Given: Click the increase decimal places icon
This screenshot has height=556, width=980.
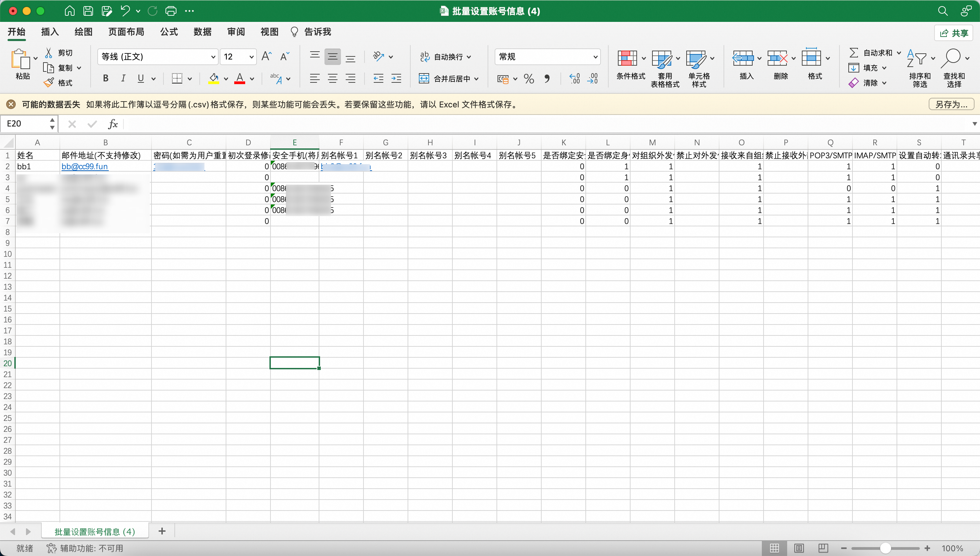Looking at the screenshot, I should (x=574, y=79).
